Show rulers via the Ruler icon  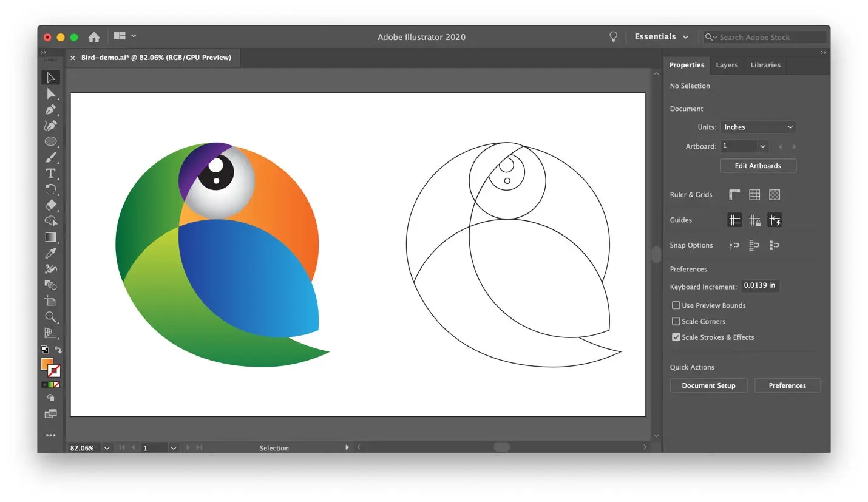point(734,194)
